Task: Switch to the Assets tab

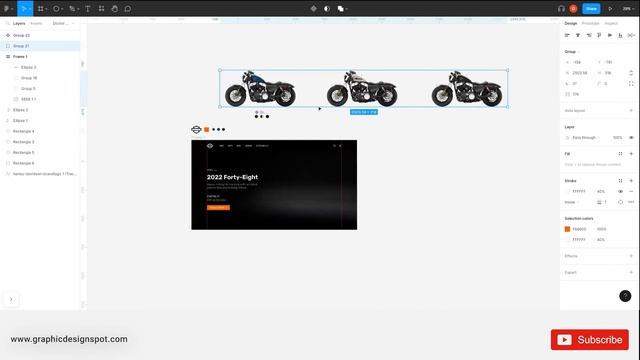Action: pos(36,23)
